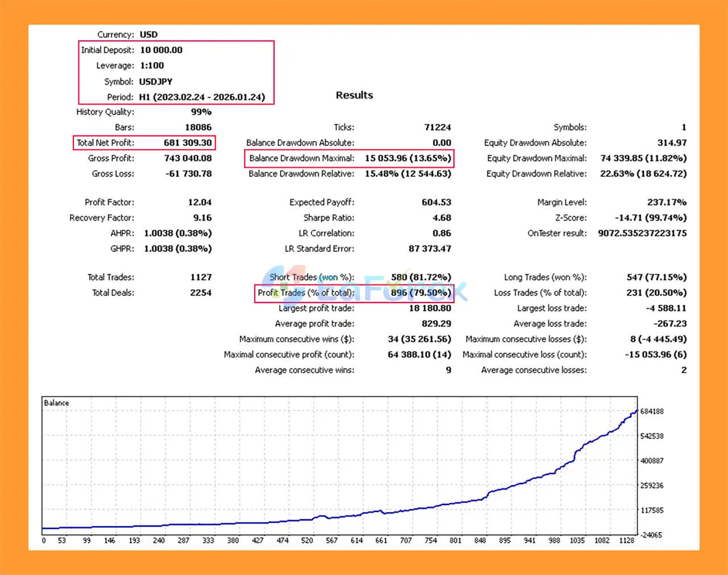This screenshot has width=728, height=575.
Task: Click the Equity Drawdown Relative value
Action: (643, 174)
